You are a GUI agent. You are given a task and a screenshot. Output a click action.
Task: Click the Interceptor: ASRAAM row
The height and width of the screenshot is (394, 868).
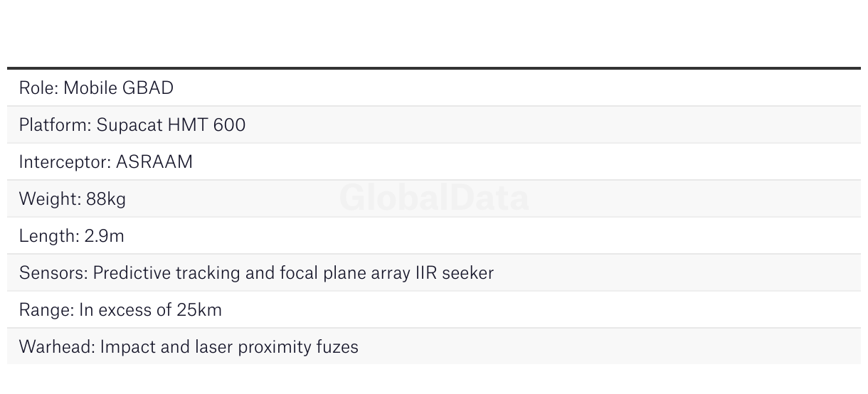point(105,162)
